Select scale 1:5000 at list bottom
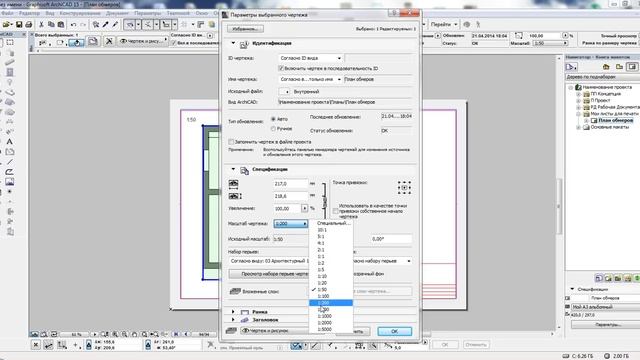The width and height of the screenshot is (640, 360). [x=331, y=329]
